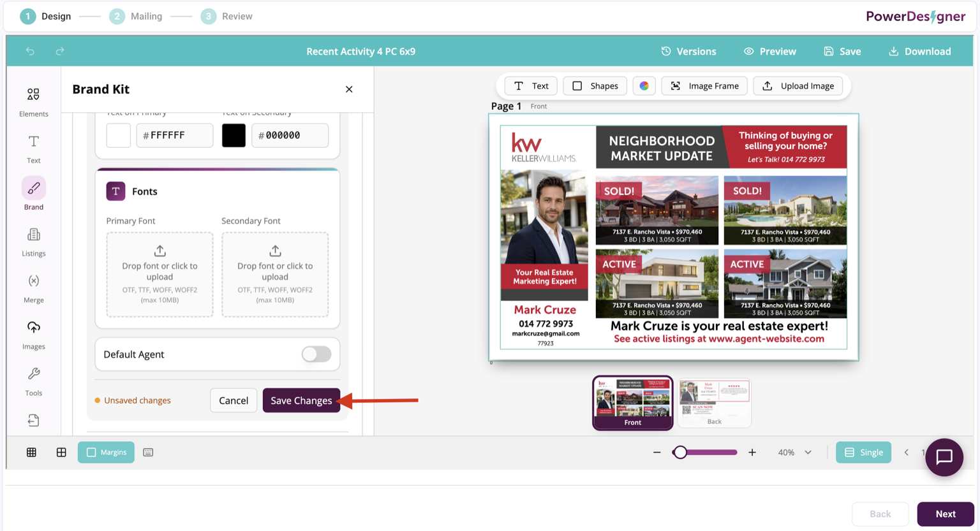Open the Shapes tool
Screen dimensions: 980x531
coord(595,86)
